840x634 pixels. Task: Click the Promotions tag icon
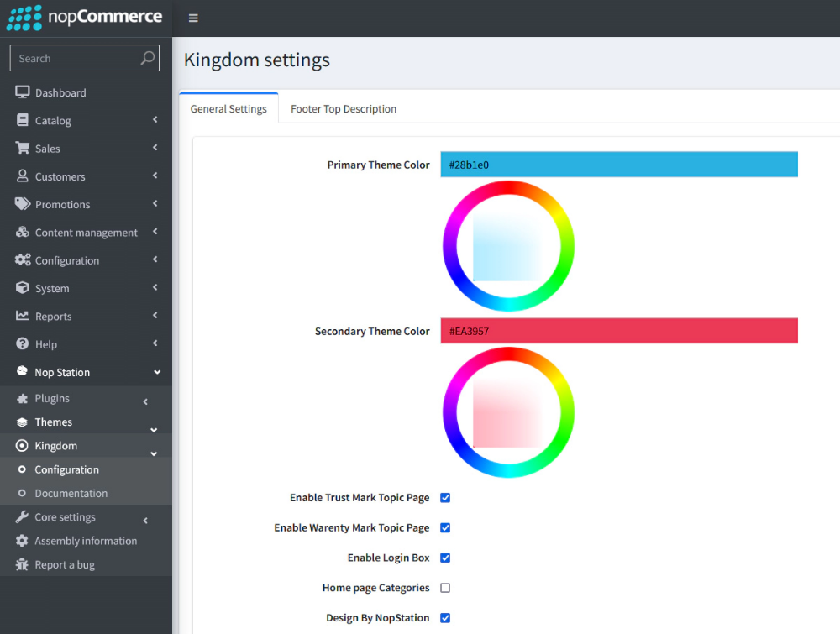20,204
